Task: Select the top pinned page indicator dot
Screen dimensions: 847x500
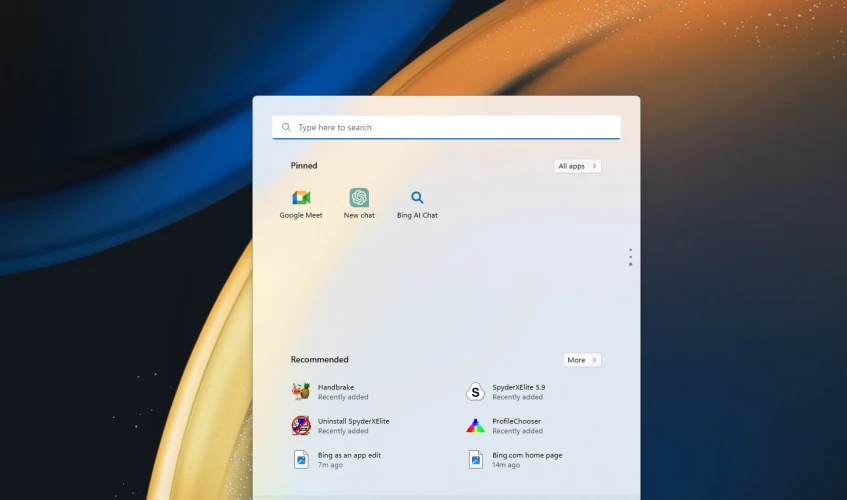Action: click(630, 250)
